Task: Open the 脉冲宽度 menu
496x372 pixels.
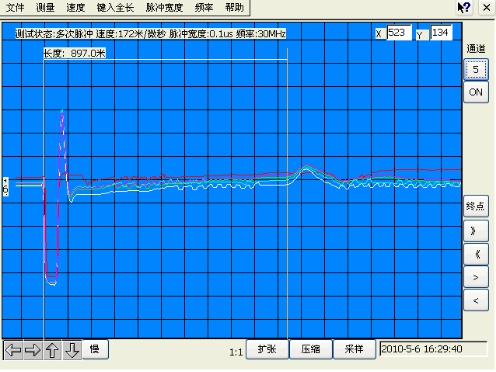Action: click(164, 7)
